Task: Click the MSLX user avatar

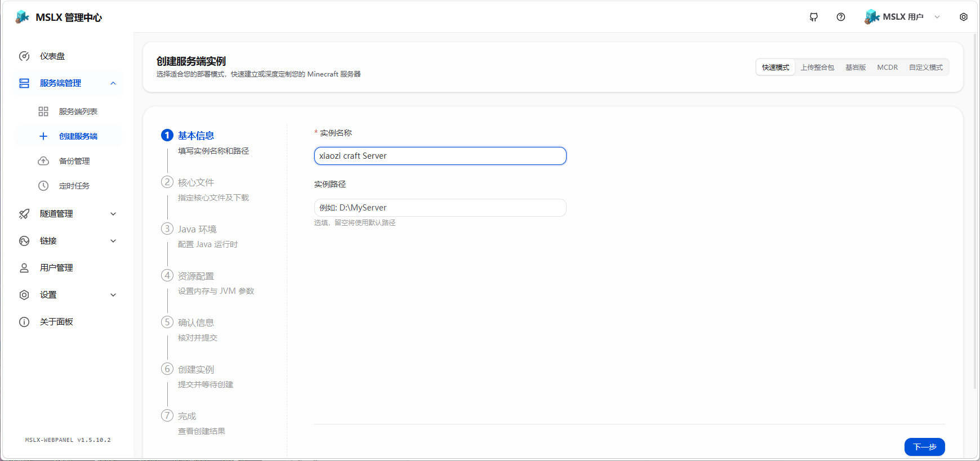Action: point(872,17)
